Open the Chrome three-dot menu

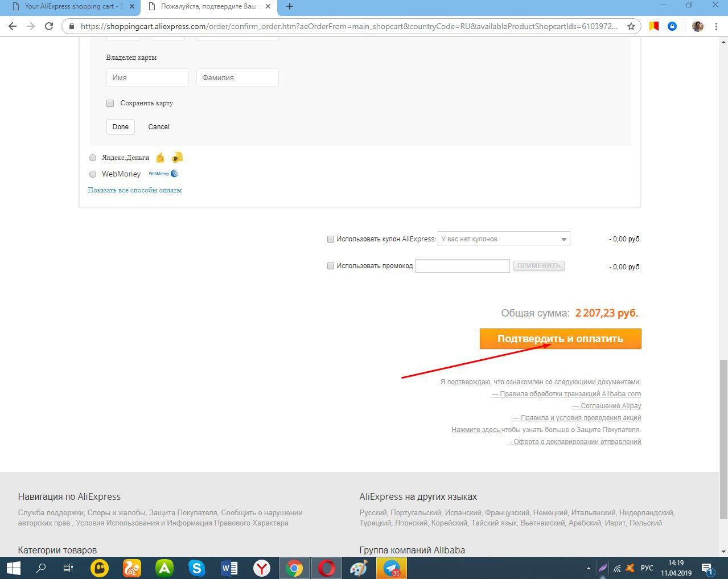716,26
